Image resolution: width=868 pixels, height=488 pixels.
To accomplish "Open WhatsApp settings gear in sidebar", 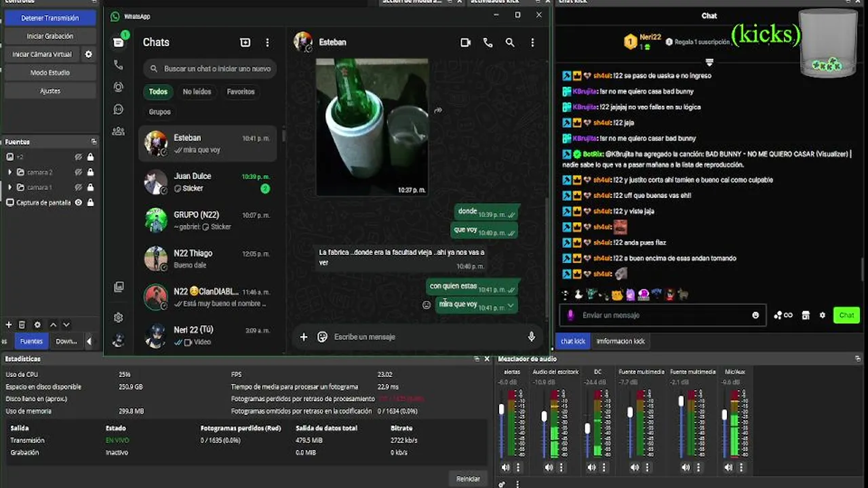I will [x=119, y=317].
